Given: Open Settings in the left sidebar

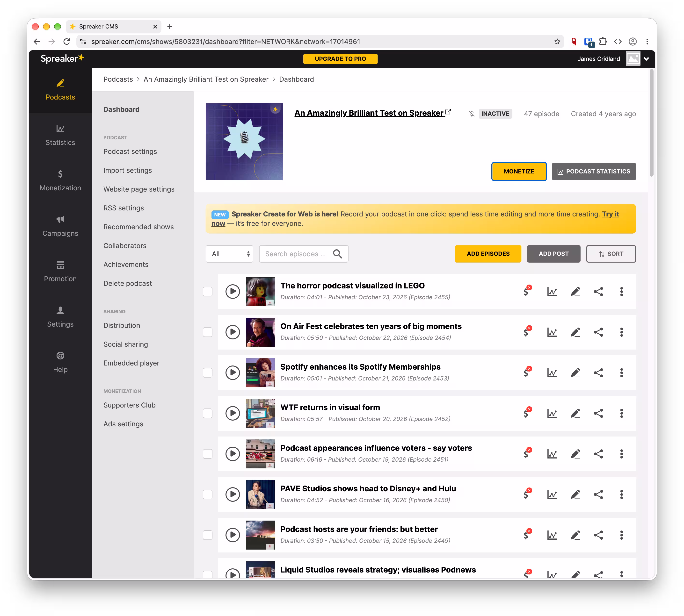Looking at the screenshot, I should point(60,317).
